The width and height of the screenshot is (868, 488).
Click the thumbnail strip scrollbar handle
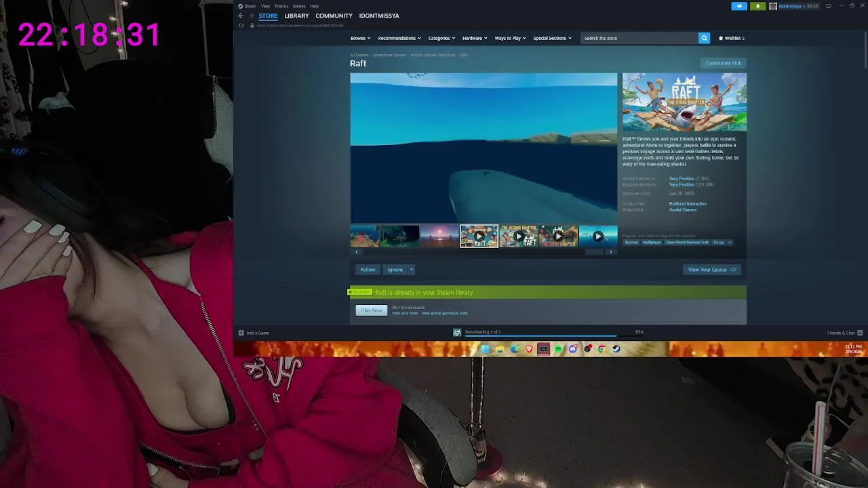click(594, 251)
